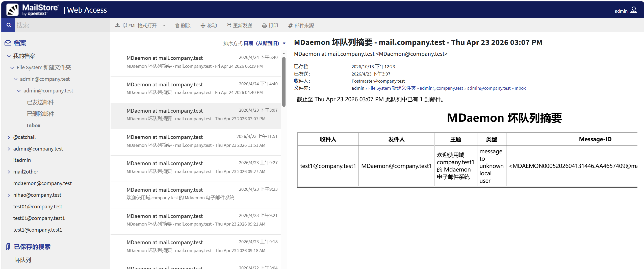Click the 打印 toolbar button
The width and height of the screenshot is (644, 269).
point(270,26)
